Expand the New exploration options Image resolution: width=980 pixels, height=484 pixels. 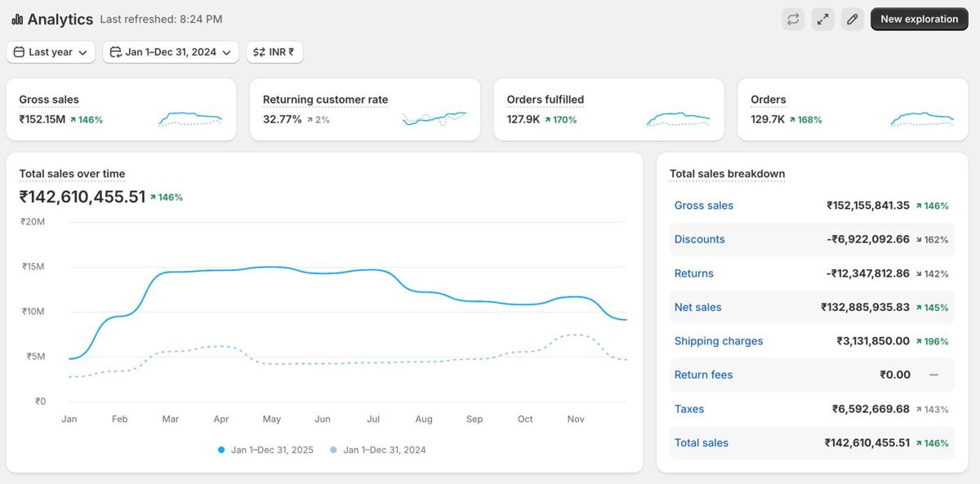point(919,19)
